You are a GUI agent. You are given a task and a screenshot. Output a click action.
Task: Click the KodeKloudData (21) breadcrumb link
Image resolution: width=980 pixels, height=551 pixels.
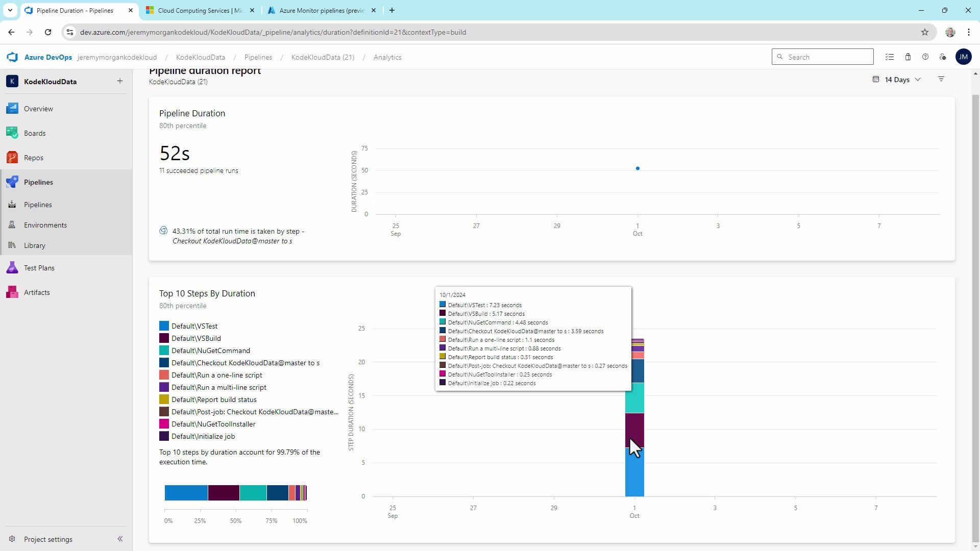[323, 57]
